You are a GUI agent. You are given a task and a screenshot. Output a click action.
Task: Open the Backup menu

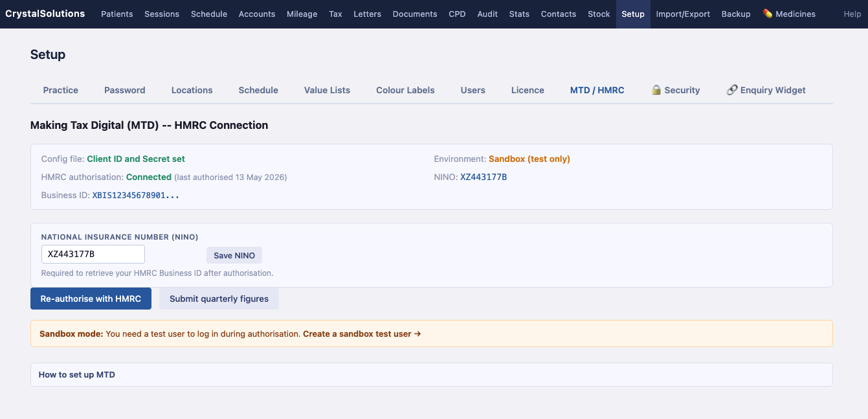point(736,14)
